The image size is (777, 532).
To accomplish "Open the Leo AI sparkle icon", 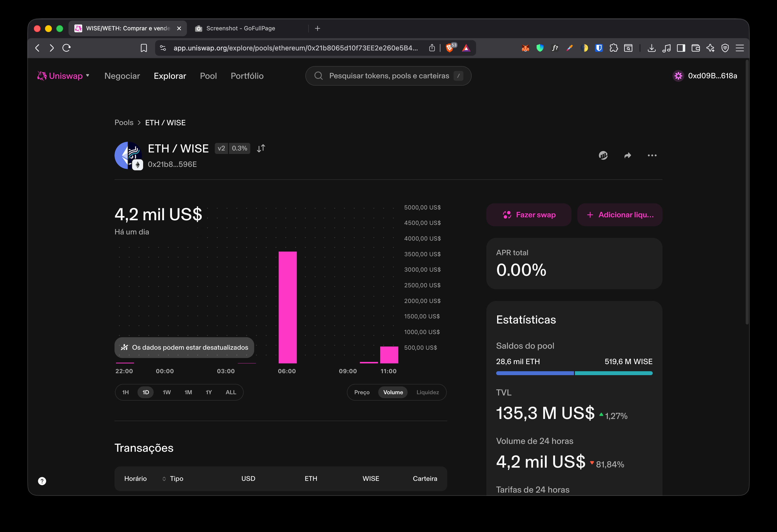I will pyautogui.click(x=710, y=48).
